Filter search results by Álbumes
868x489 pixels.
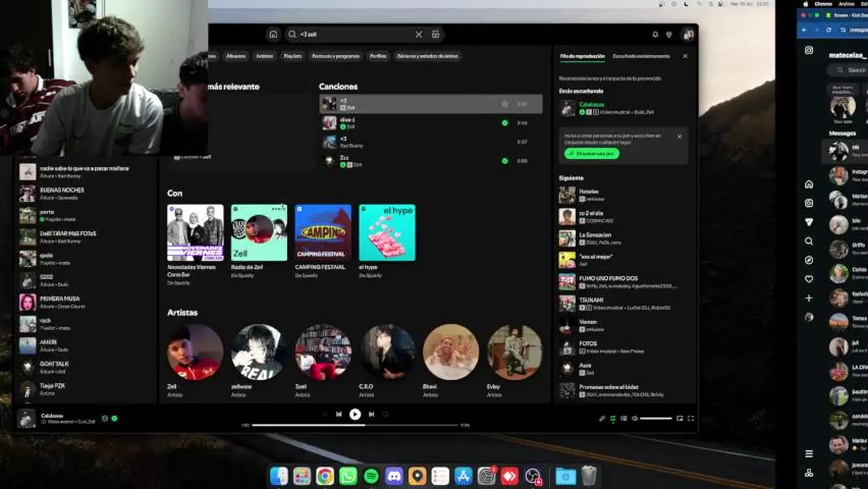click(x=236, y=56)
